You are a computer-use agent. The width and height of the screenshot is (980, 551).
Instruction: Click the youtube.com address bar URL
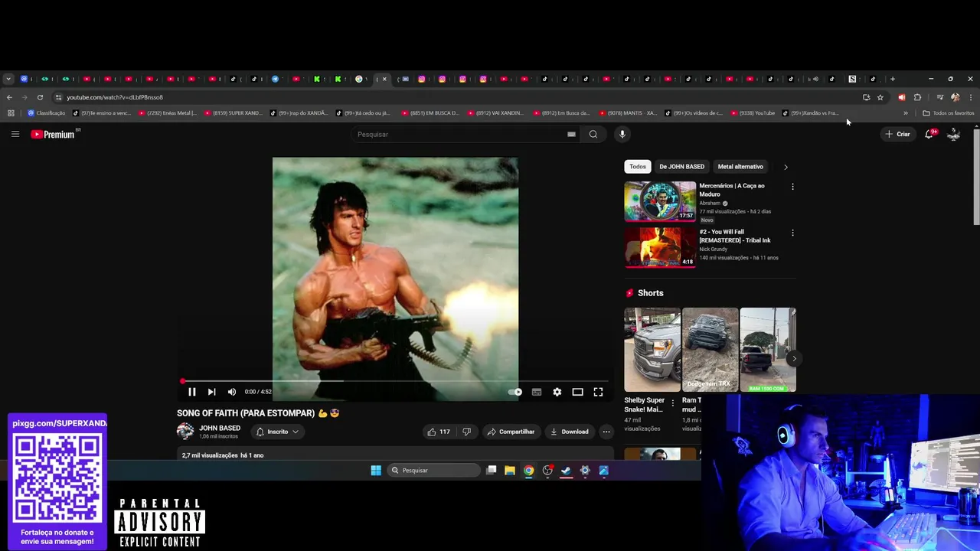[x=115, y=97]
